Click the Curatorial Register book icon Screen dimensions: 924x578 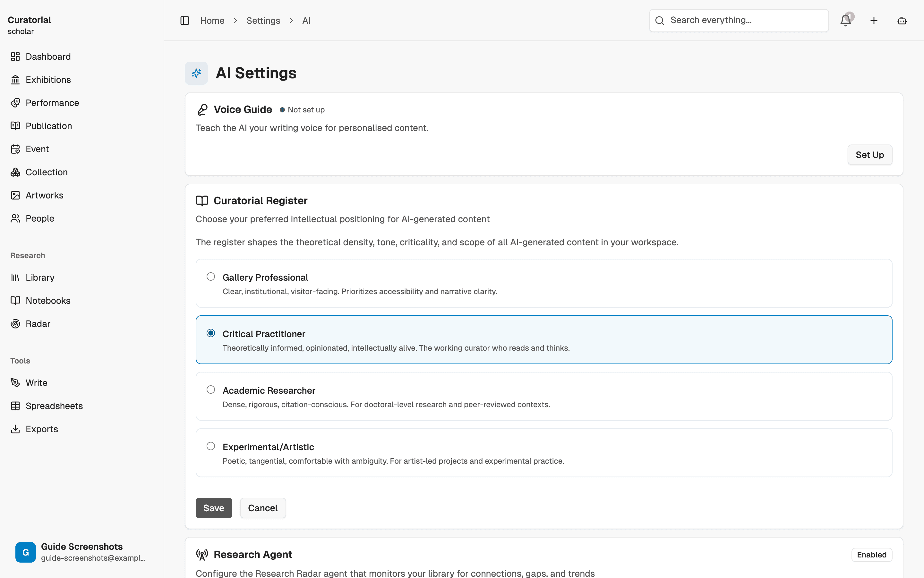[202, 201]
